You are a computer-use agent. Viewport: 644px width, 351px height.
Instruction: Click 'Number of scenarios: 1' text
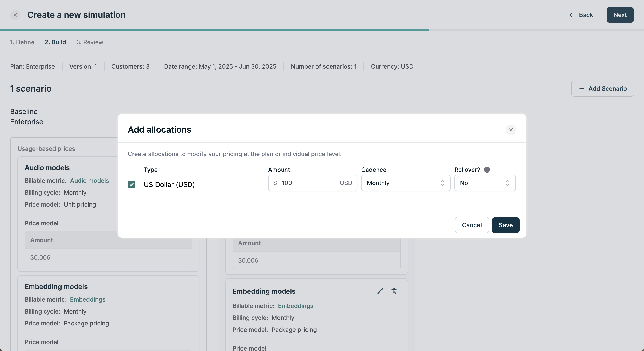(324, 66)
